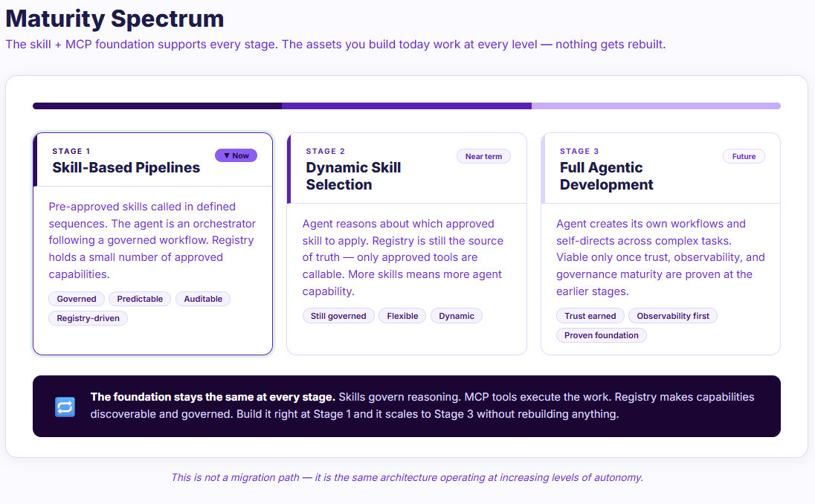Click the Maturity Spectrum page title

pyautogui.click(x=115, y=19)
